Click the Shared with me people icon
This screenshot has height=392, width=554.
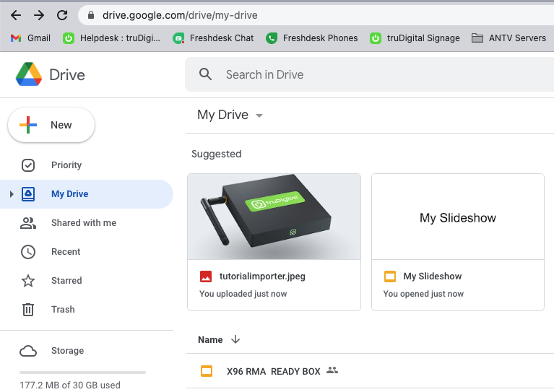(x=28, y=223)
